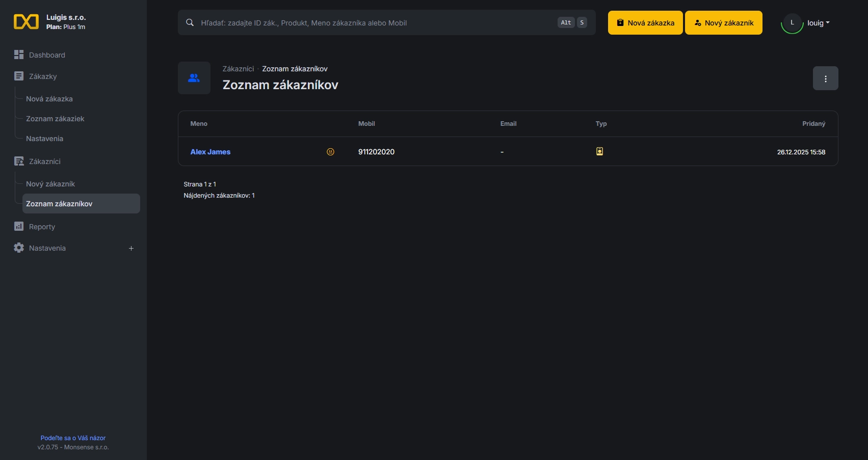Click the customers icon beside Zoznam zákazníkov heading
The image size is (868, 460).
point(194,78)
